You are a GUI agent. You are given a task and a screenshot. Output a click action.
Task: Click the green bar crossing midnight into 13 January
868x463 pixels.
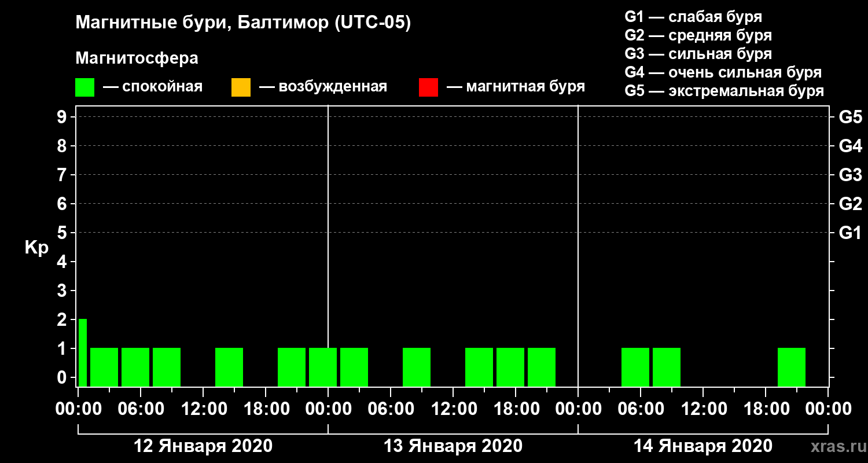(x=323, y=367)
